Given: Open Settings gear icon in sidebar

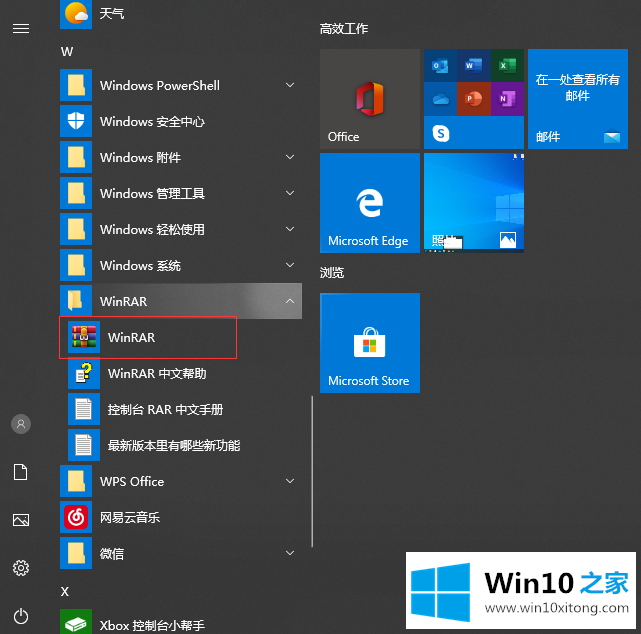Looking at the screenshot, I should 21,568.
